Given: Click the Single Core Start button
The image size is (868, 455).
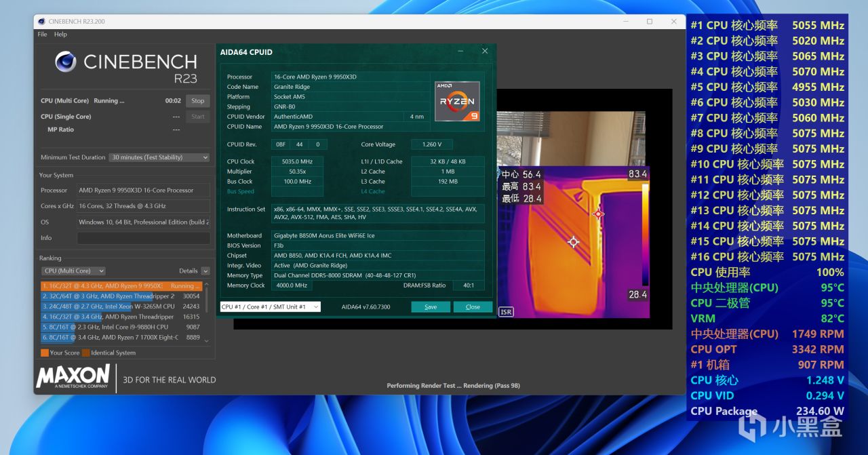Looking at the screenshot, I should (197, 117).
